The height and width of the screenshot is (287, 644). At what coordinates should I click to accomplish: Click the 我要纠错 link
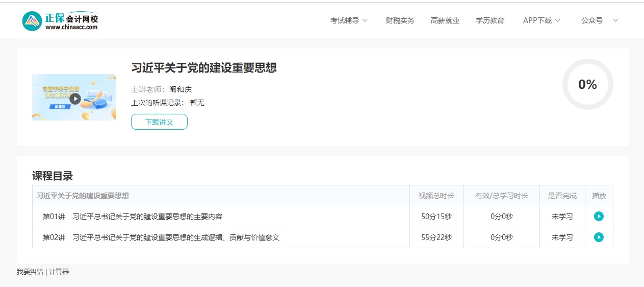coord(30,272)
